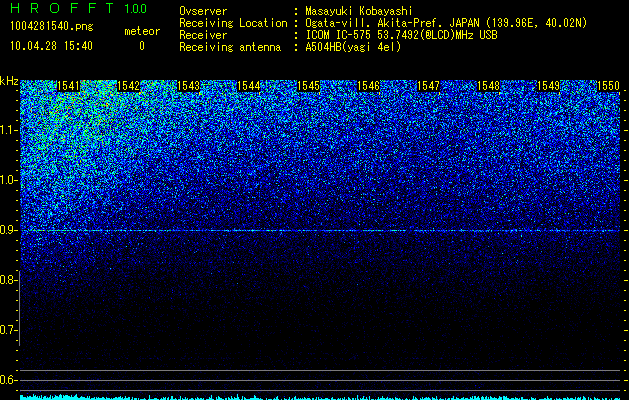This screenshot has height=400, width=629.
Task: Click the meteor count value 0
Action: (x=142, y=46)
